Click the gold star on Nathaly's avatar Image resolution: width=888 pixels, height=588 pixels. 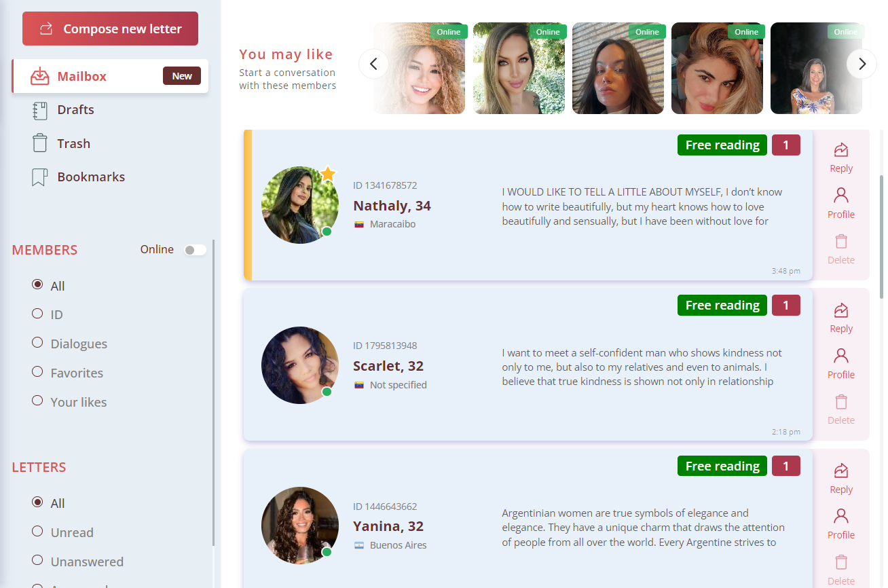(328, 174)
